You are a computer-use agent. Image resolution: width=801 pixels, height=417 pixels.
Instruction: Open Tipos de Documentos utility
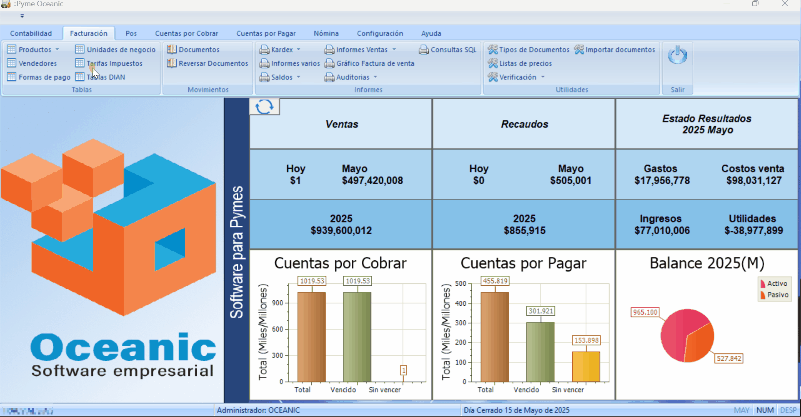pos(533,49)
